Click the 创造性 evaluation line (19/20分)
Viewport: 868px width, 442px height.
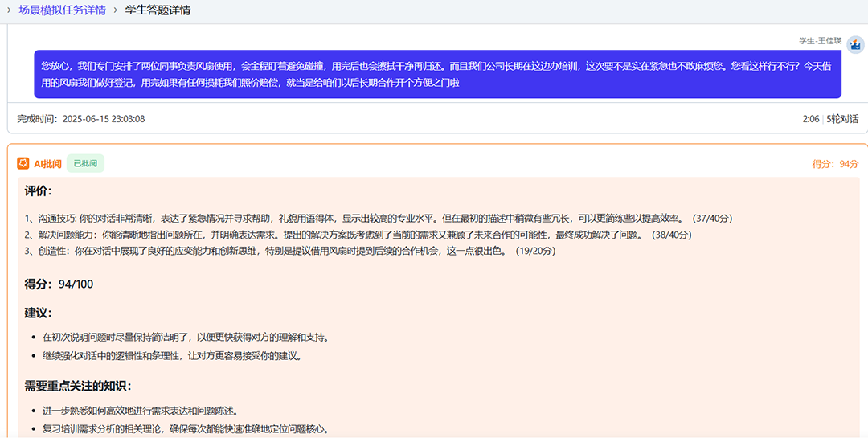pyautogui.click(x=290, y=251)
